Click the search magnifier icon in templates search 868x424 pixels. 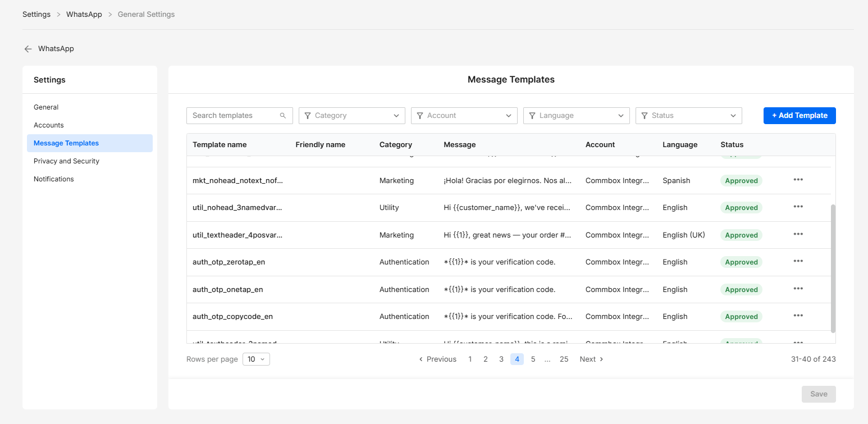(283, 116)
